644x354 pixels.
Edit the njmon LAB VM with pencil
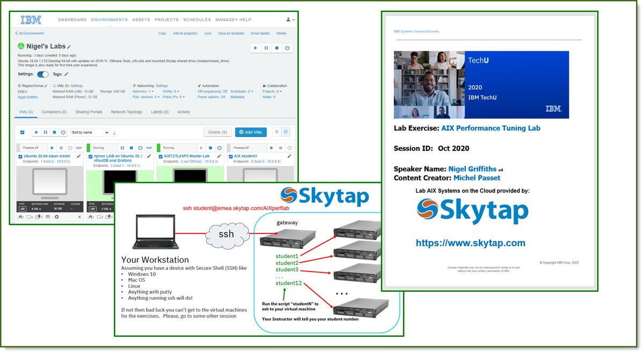coord(149,156)
